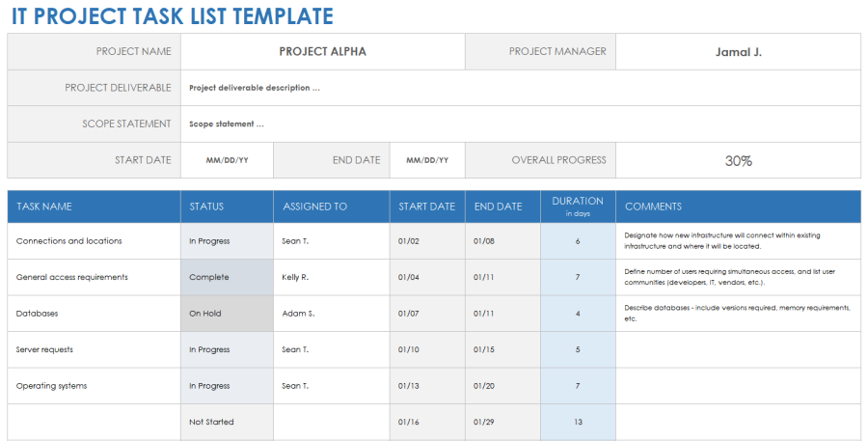This screenshot has width=868, height=441.
Task: Select the project Start Date MM/DD/YY field
Action: pos(227,160)
